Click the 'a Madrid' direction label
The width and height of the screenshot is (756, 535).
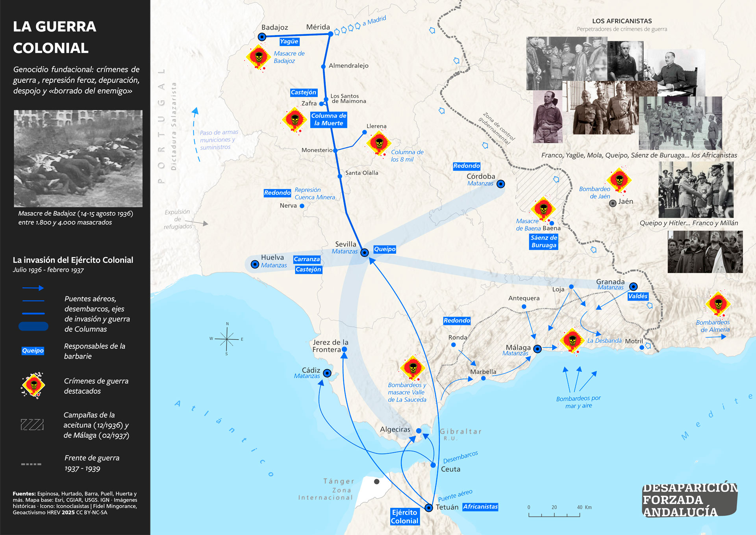[374, 20]
